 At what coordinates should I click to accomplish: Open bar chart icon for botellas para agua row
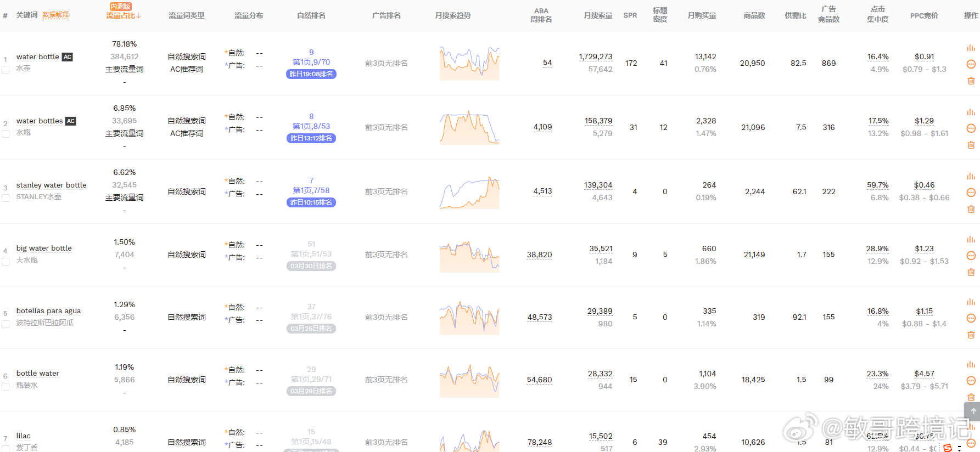click(971, 302)
